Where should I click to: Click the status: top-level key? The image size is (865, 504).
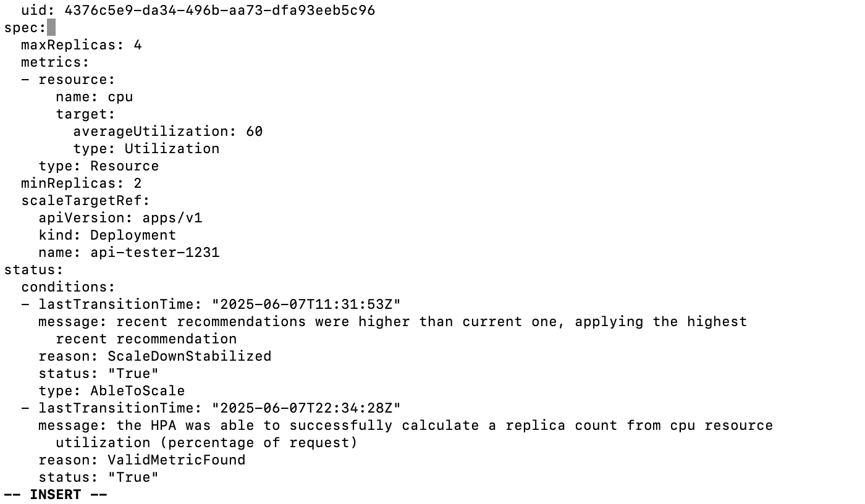click(x=34, y=270)
